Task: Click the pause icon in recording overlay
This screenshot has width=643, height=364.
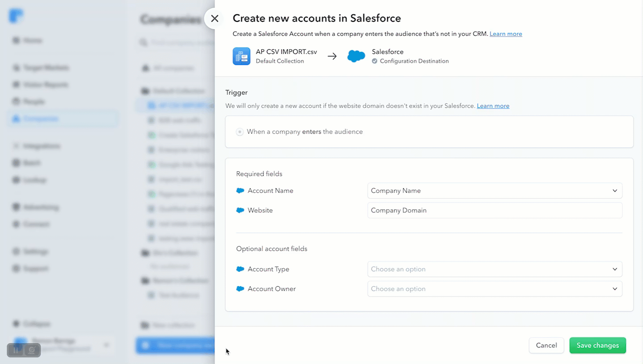Action: click(16, 350)
